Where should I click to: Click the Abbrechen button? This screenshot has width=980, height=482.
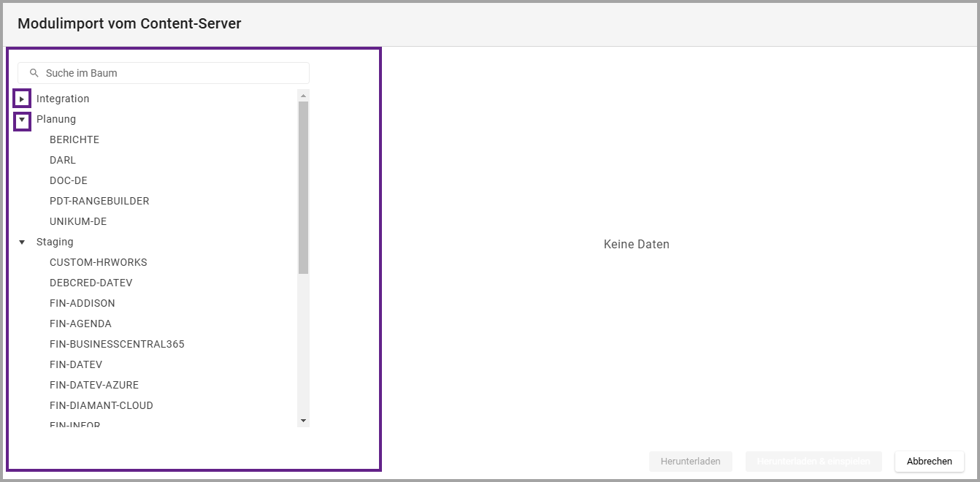(929, 462)
